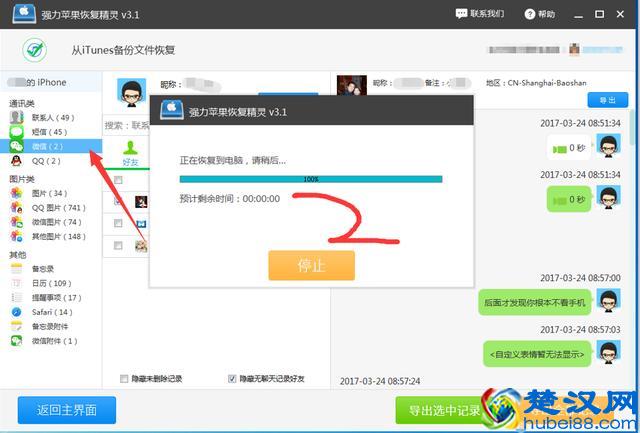640x433 pixels.
Task: Click the 0 秒 voice message at 08:51:34 top
Action: point(569,148)
